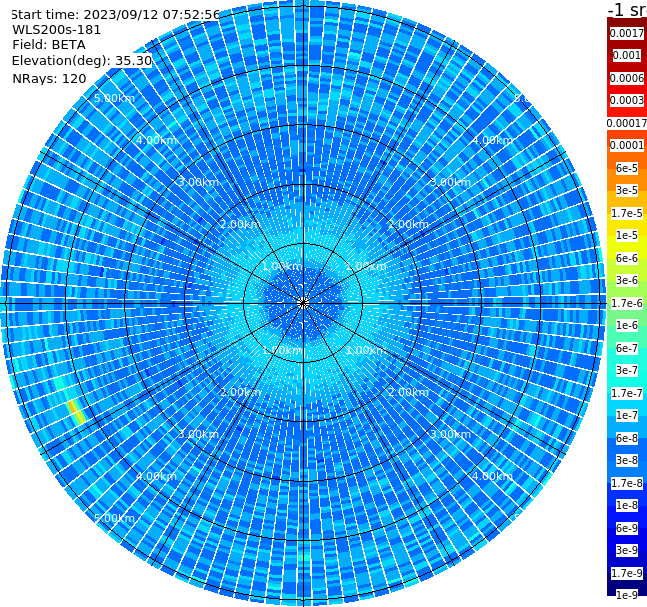Click the yellow-orange backscatter hotspot in the plot
Viewport: 647px width, 607px height.
coord(76,412)
